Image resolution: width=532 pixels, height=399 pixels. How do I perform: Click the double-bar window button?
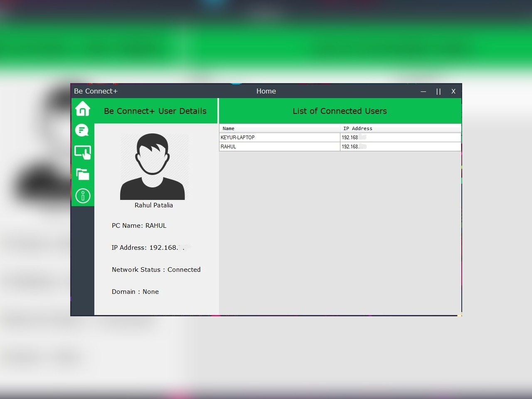(438, 91)
